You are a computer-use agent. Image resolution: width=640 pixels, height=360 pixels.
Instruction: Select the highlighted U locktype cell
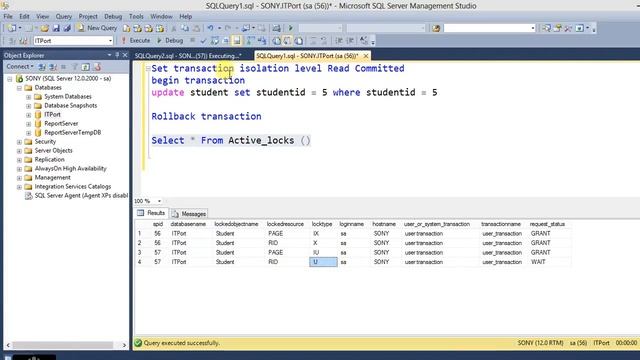(x=323, y=262)
